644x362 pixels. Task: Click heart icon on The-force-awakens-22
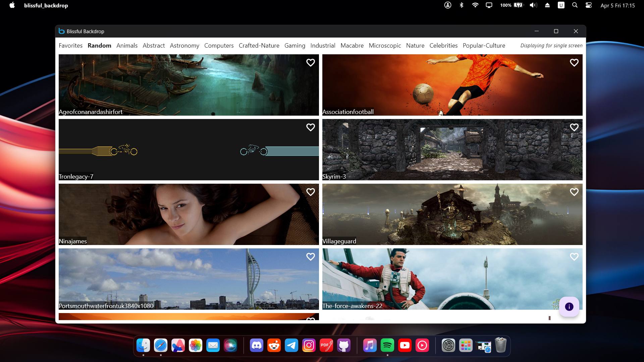[574, 257]
